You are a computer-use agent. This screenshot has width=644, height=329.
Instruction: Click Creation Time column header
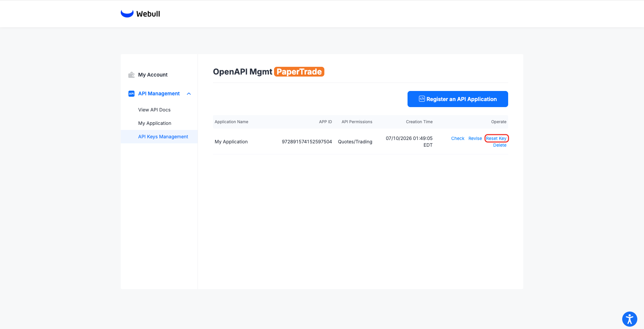419,122
